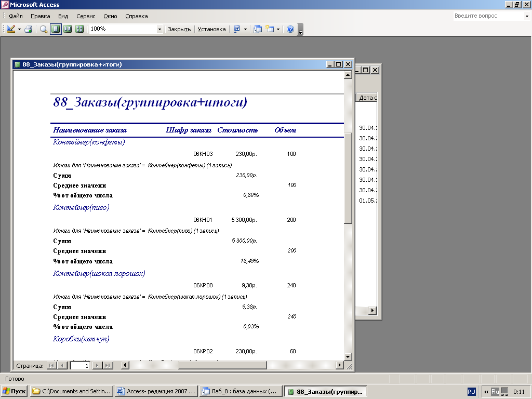Image resolution: width=532 pixels, height=399 pixels.
Task: Expand the help question dropdown arrow
Action: click(527, 16)
